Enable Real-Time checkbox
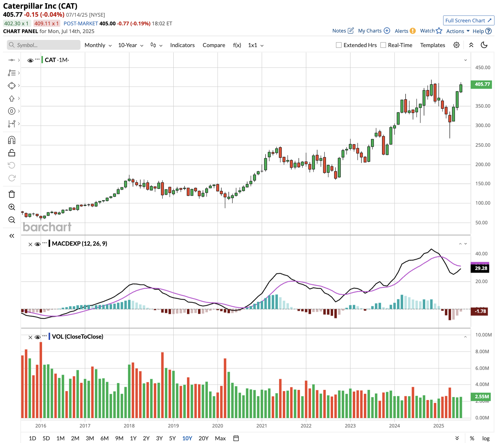Screen dimensions: 504x443 [x=383, y=45]
